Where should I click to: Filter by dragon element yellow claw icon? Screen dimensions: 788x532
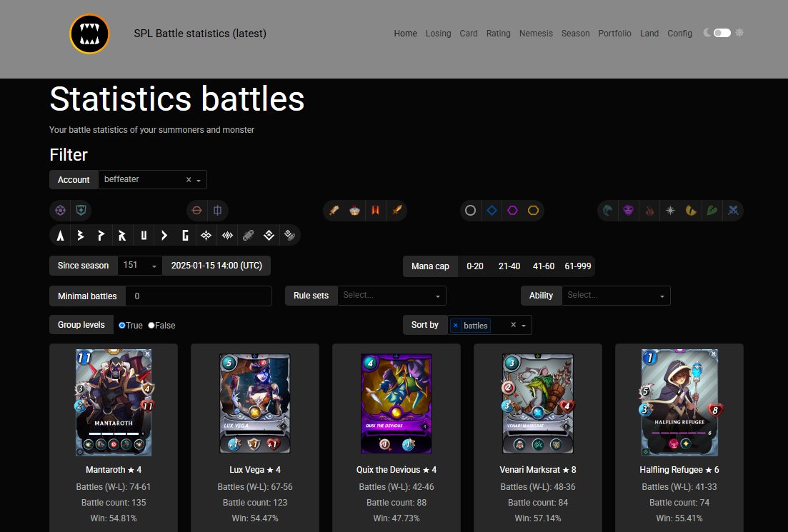691,211
